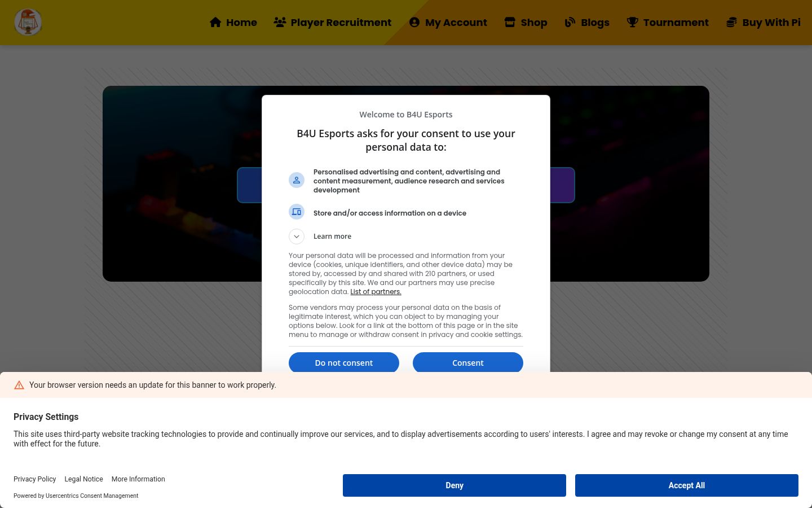Open the List of partners link
This screenshot has height=508, width=812.
376,292
